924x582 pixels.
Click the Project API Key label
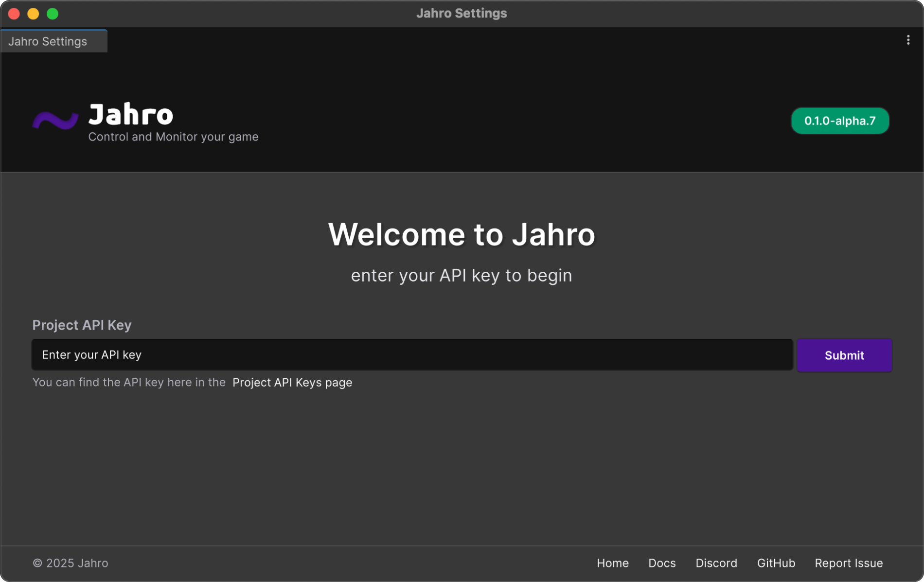pyautogui.click(x=82, y=325)
